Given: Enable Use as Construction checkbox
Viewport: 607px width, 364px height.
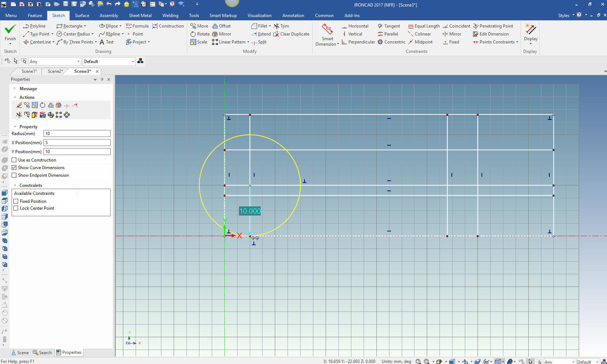Looking at the screenshot, I should click(x=15, y=160).
